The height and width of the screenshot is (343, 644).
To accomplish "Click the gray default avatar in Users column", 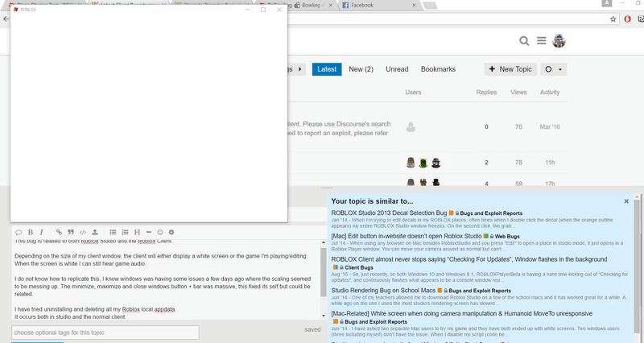I will tap(411, 127).
